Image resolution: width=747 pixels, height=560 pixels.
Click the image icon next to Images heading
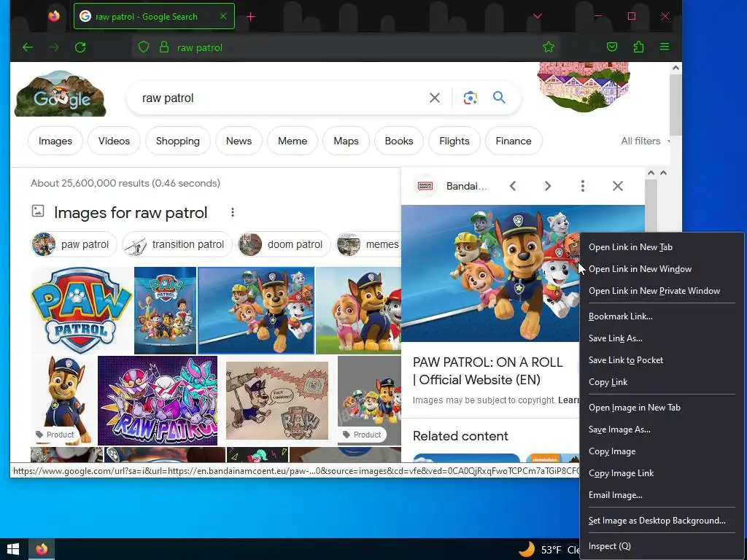pos(38,211)
